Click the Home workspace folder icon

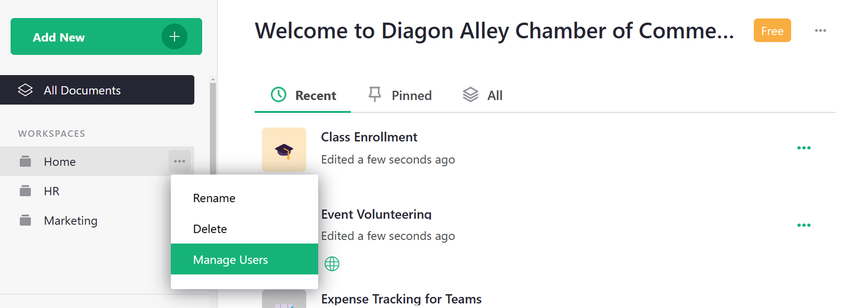click(x=25, y=161)
